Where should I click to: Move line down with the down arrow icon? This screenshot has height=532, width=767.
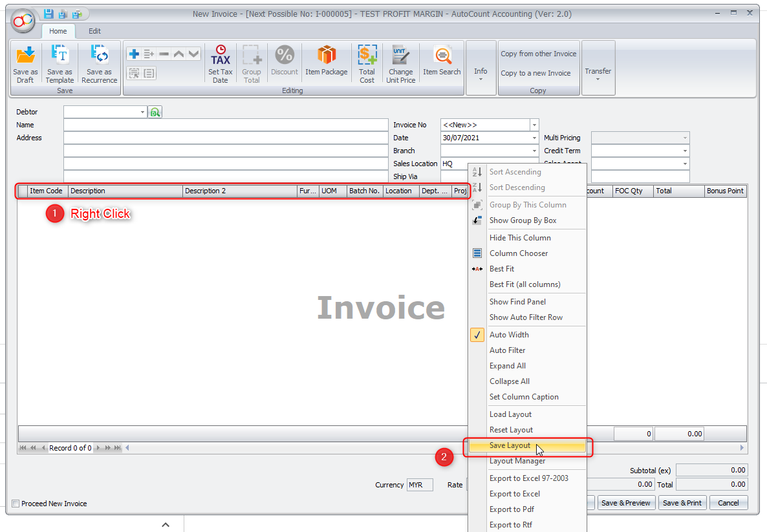click(194, 54)
